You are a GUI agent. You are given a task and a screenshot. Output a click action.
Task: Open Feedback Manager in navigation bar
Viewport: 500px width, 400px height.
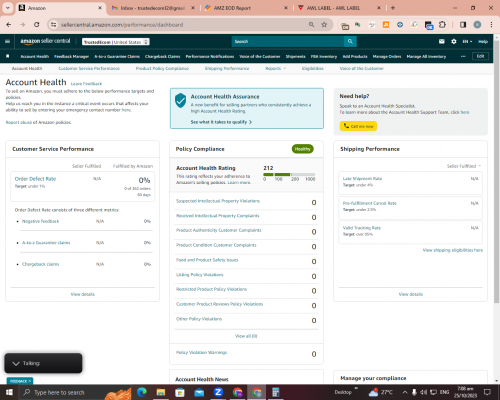[71, 56]
